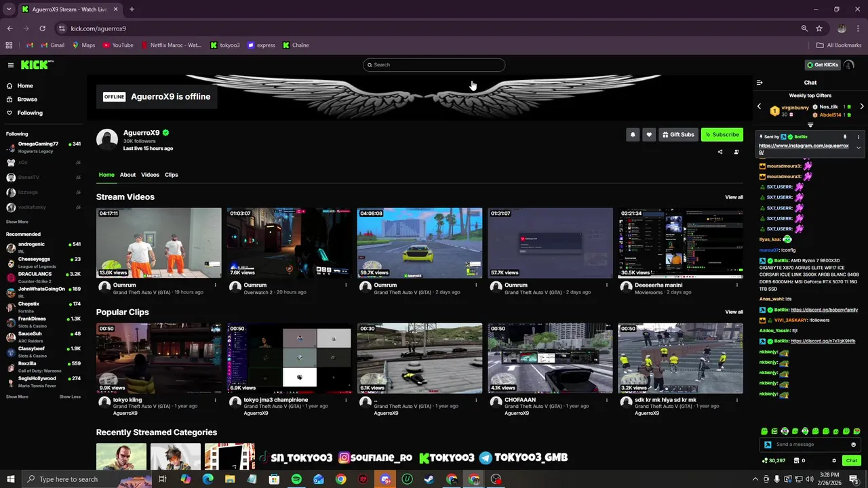Collapse Recommended with Show Less
Viewport: 868px width, 488px height.
pos(70,396)
